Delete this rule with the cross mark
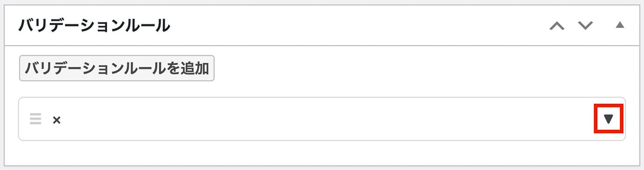 57,120
